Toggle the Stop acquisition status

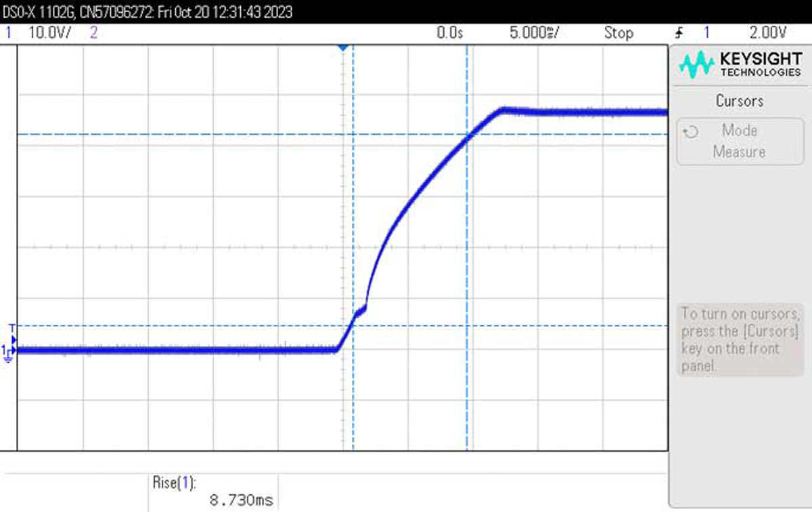coord(618,33)
